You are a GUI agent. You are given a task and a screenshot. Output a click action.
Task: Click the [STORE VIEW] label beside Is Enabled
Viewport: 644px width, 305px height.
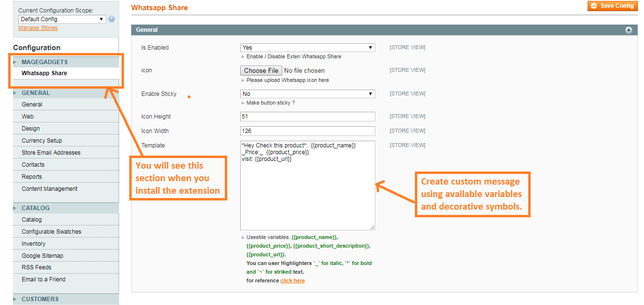408,47
